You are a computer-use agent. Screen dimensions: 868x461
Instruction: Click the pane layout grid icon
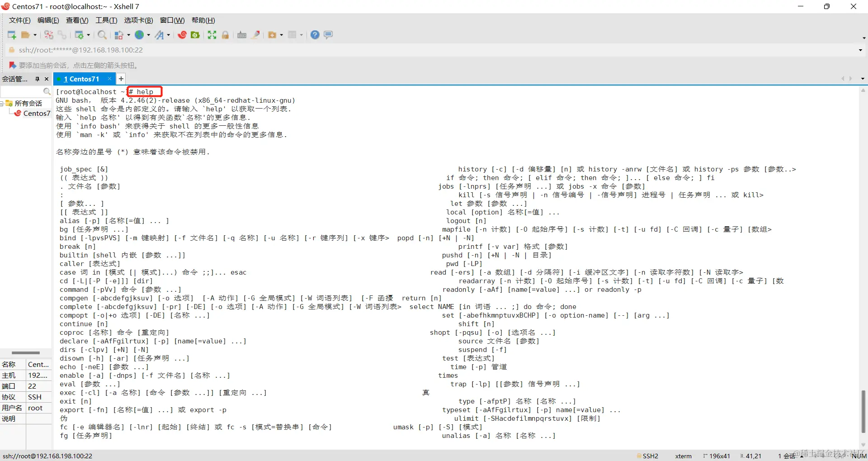pos(292,35)
